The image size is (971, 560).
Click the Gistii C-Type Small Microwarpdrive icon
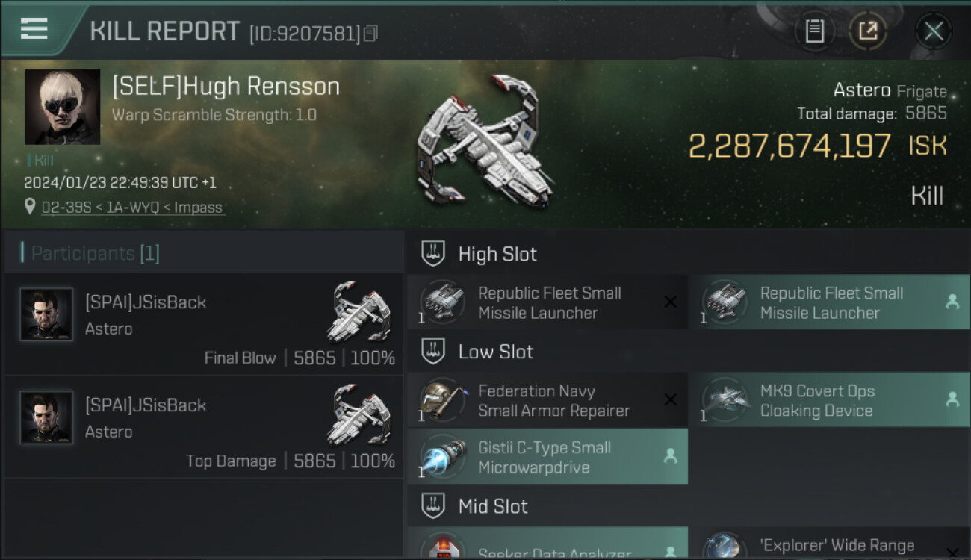(x=442, y=457)
